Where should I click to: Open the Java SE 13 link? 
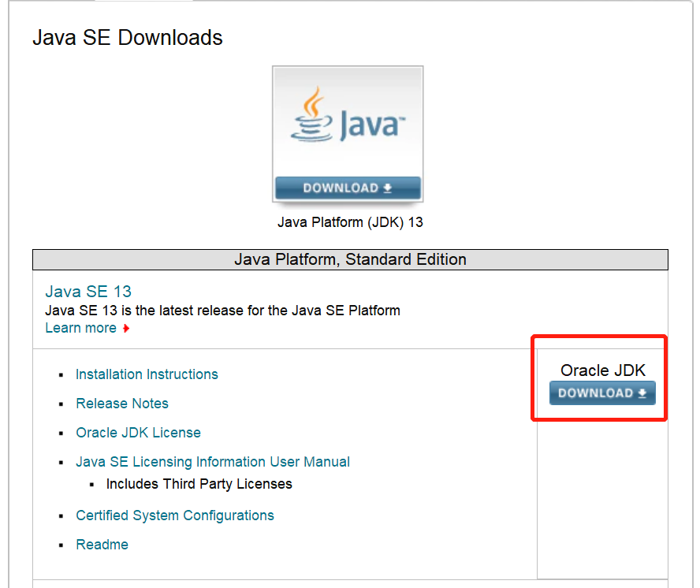point(88,292)
